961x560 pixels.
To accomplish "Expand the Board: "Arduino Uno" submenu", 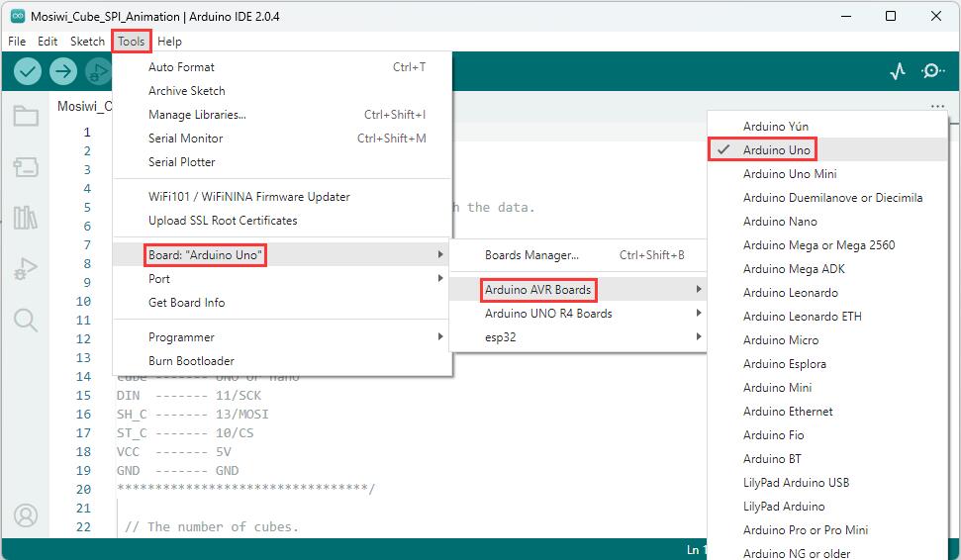I will pyautogui.click(x=282, y=255).
